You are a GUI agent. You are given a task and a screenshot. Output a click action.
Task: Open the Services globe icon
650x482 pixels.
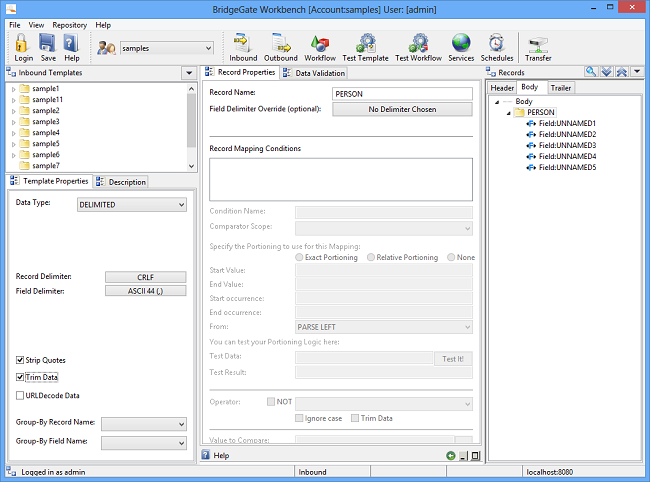point(461,43)
